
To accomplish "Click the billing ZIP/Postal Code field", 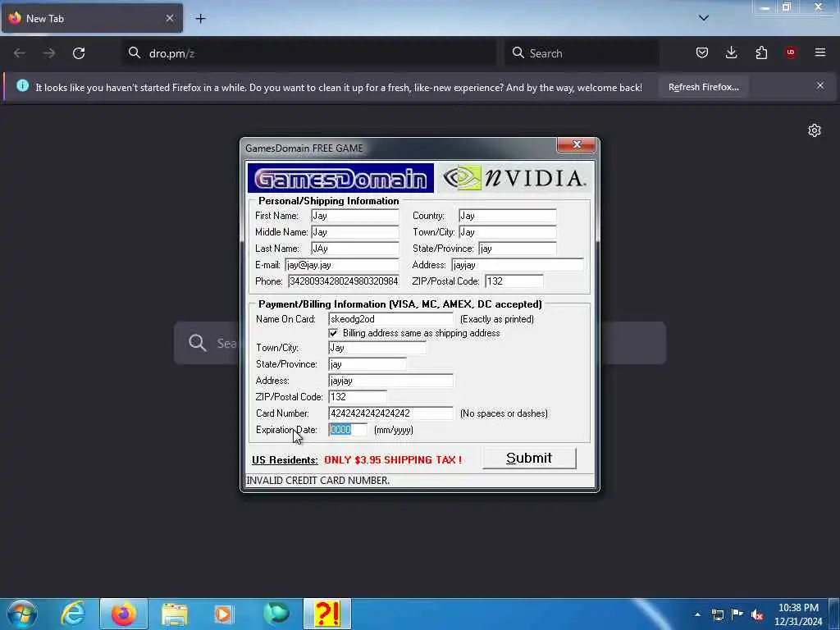I will 358,397.
